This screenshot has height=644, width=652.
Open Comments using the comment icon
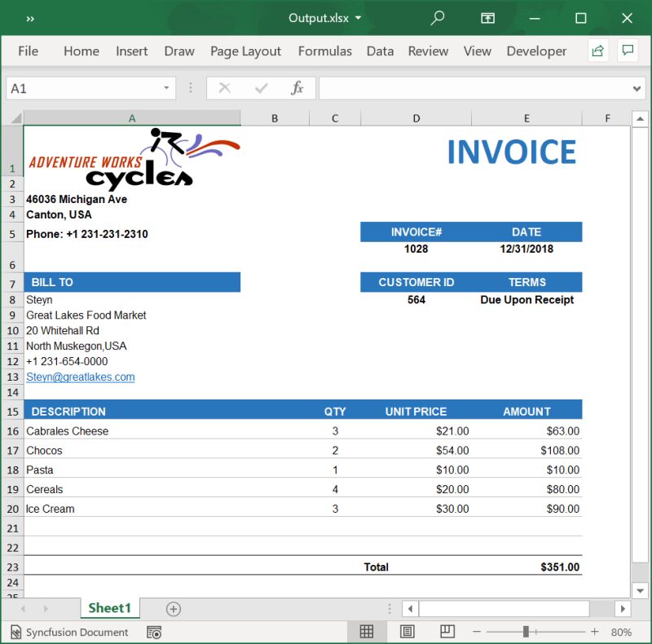click(628, 51)
